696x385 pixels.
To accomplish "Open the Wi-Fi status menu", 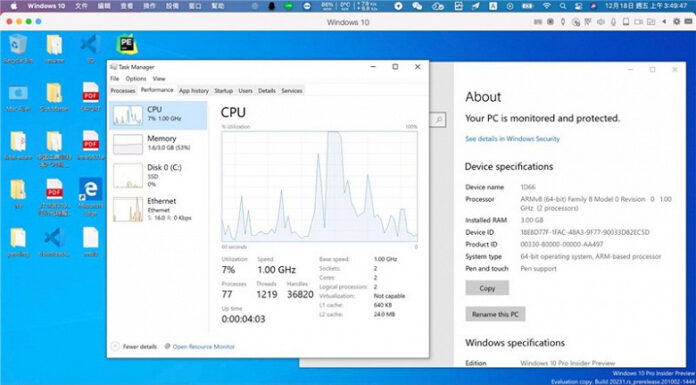I will [x=546, y=6].
